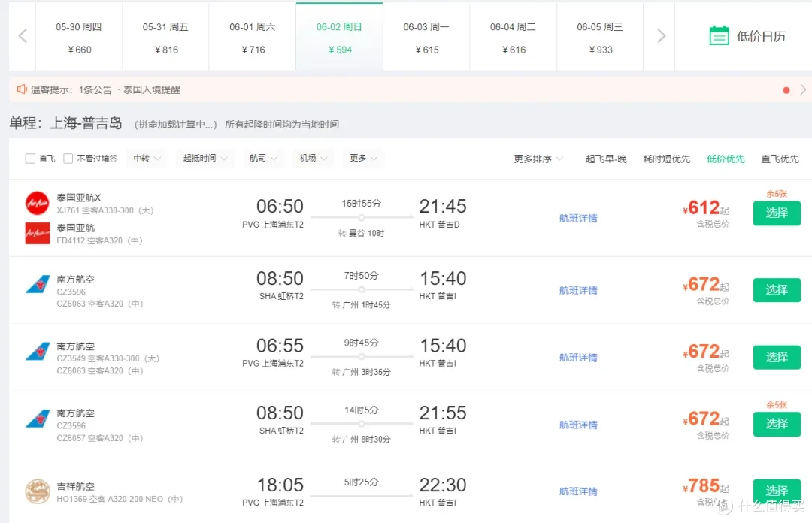The width and height of the screenshot is (812, 523).
Task: Select the 05-31 周五 ¥816 date tab
Action: pos(165,36)
